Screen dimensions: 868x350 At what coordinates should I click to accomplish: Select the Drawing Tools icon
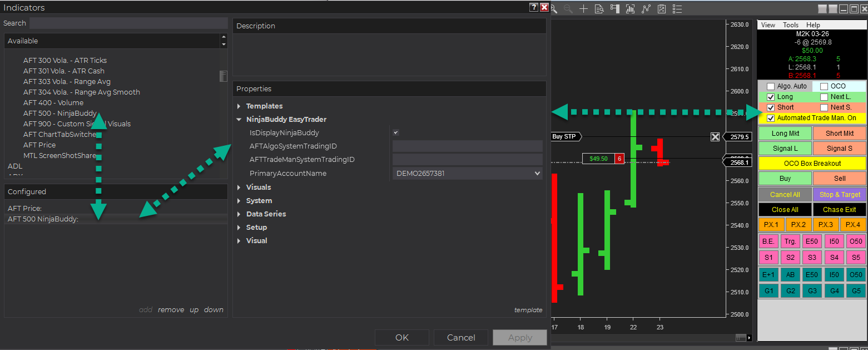[646, 8]
